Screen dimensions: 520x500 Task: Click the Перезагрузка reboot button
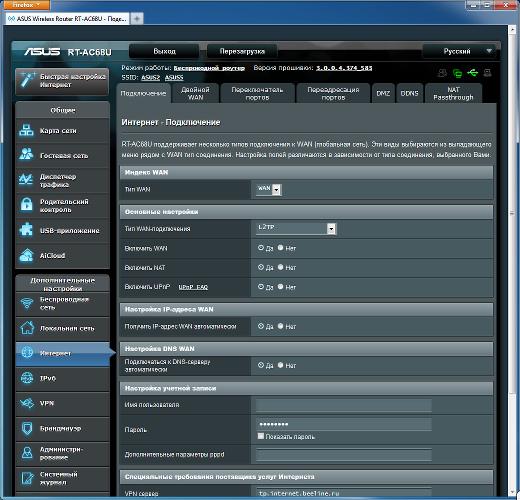(x=242, y=51)
